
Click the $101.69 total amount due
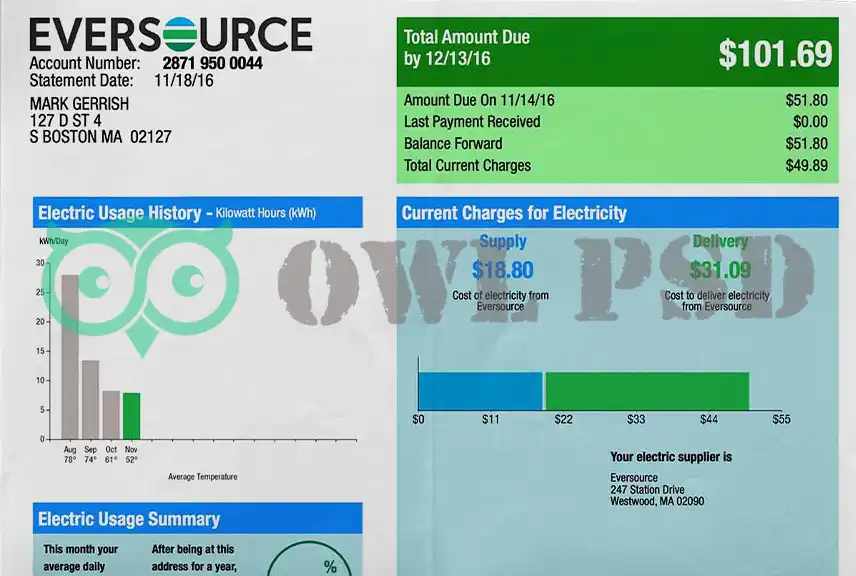[775, 54]
